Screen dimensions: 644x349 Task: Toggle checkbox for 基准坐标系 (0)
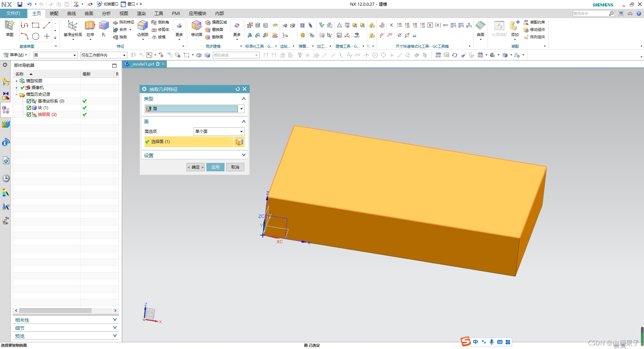click(x=29, y=101)
